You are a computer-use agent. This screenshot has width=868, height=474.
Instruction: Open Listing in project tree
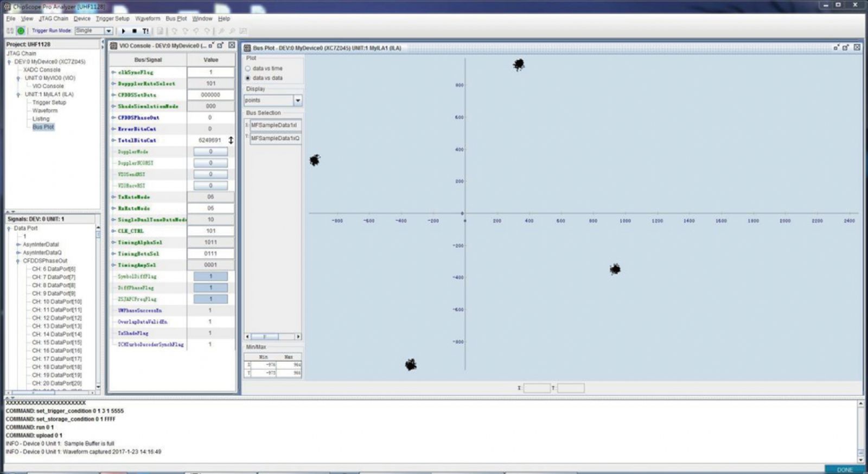(41, 119)
